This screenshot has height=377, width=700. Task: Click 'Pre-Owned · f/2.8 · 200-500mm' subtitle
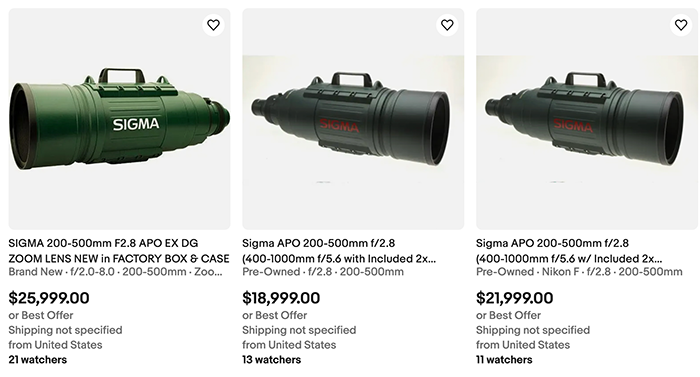323,272
